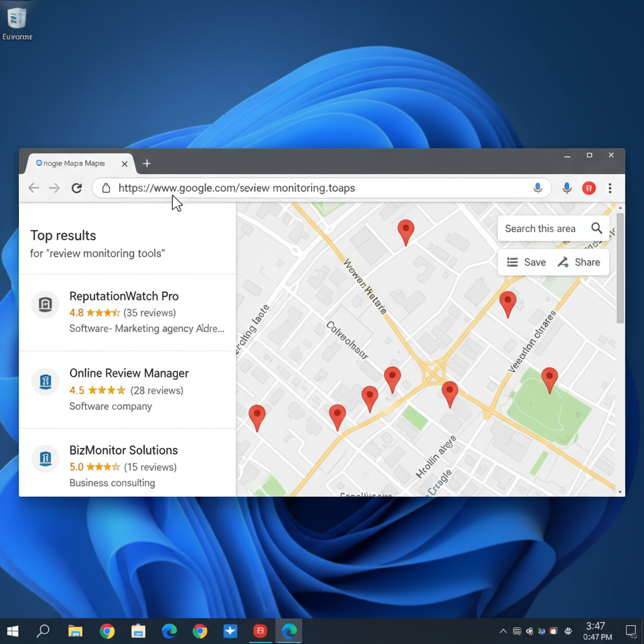Click the keyboard tray icon
This screenshot has height=644, width=644.
pyautogui.click(x=517, y=631)
